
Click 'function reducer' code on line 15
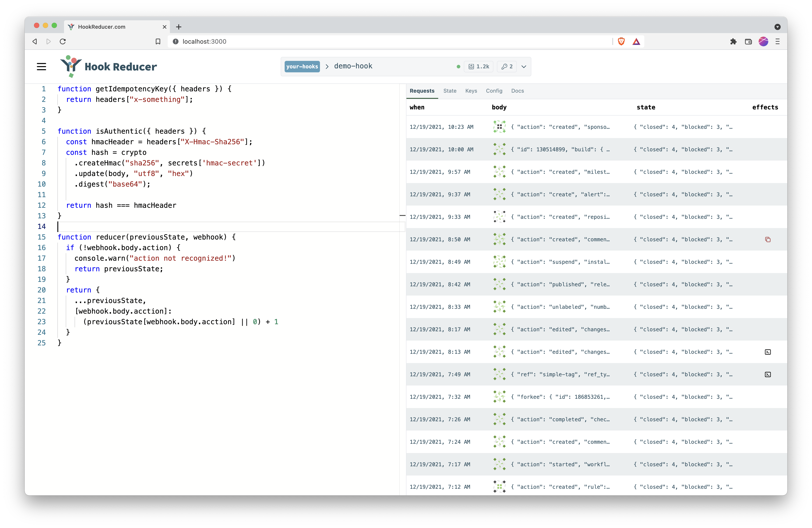(146, 237)
